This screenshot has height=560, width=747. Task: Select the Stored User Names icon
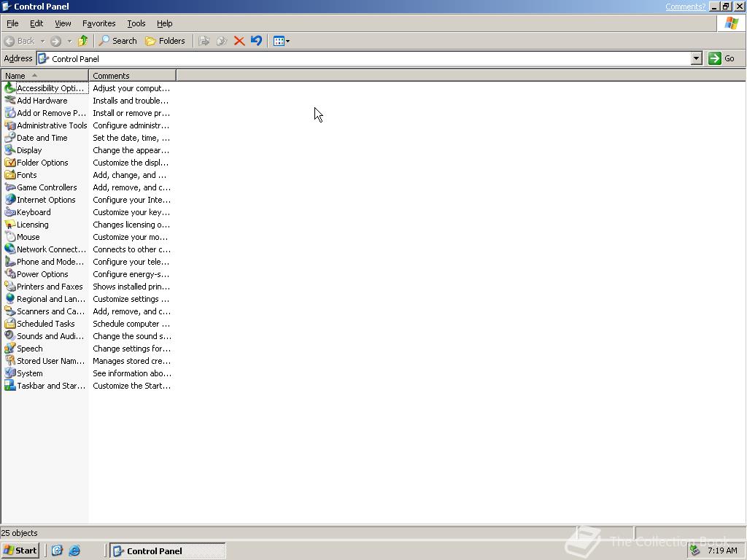tap(10, 360)
